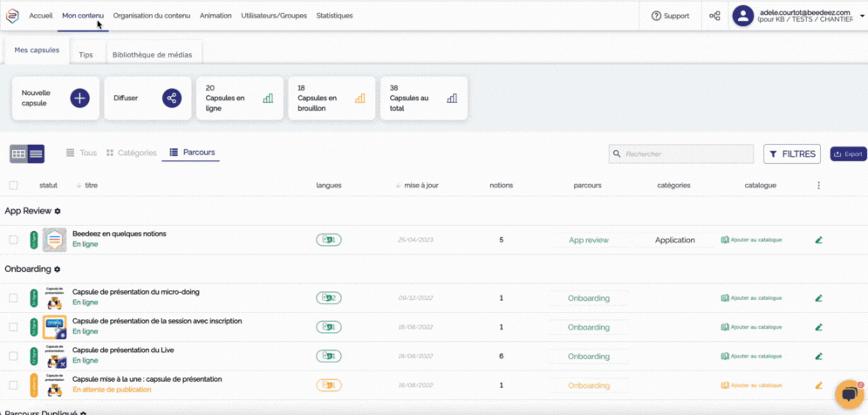Click the Export button
The height and width of the screenshot is (415, 868).
coord(848,154)
